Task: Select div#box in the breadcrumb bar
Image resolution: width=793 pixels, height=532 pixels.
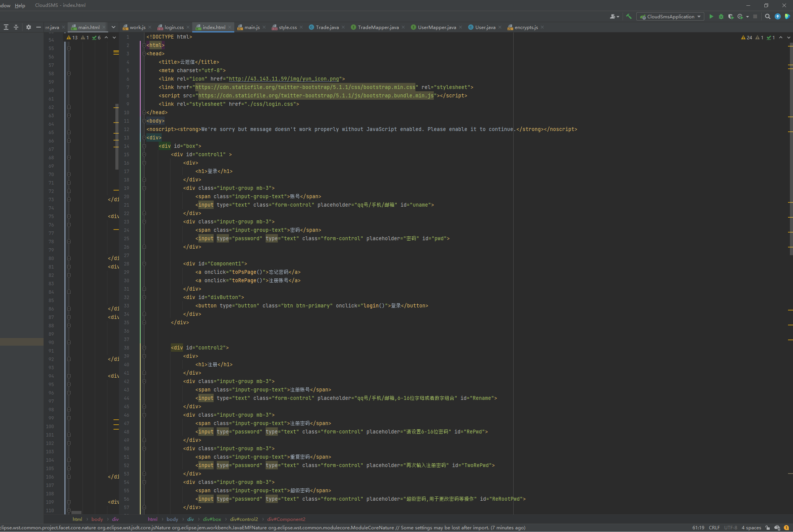Action: coord(212,519)
